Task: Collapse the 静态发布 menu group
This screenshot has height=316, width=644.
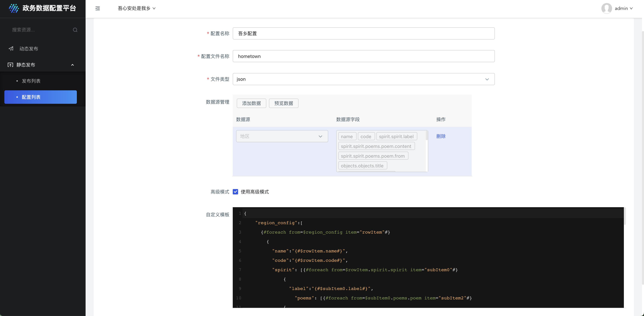Action: [72, 65]
